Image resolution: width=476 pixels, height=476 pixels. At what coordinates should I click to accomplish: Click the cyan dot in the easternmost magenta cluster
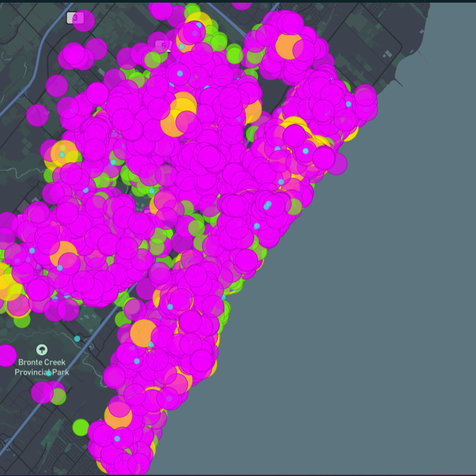click(349, 104)
